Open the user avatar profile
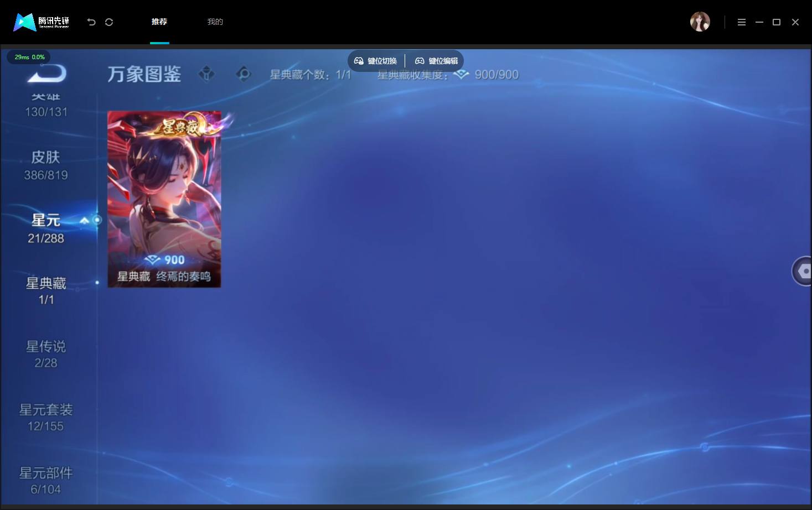Screen dimensions: 812x510 coord(700,22)
